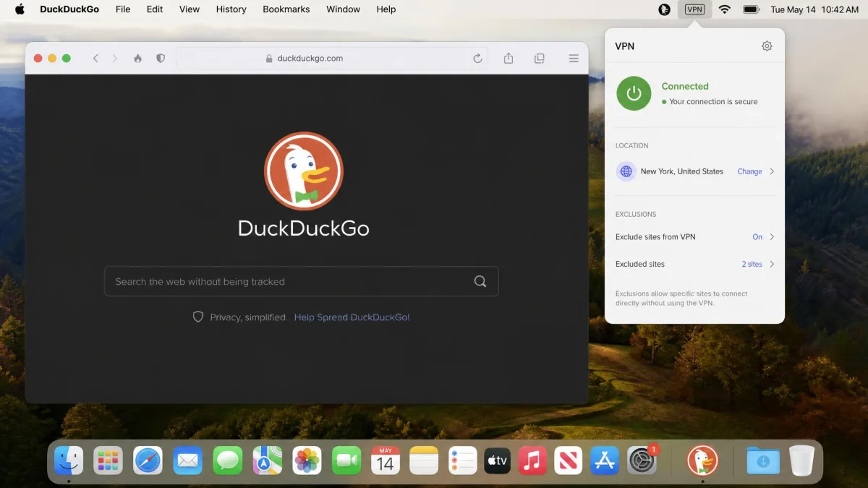Image resolution: width=868 pixels, height=488 pixels.
Task: Open the History menu
Action: pos(231,9)
